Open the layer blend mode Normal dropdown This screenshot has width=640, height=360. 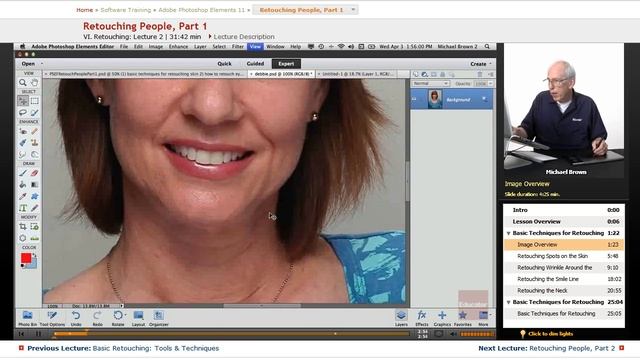tap(430, 83)
